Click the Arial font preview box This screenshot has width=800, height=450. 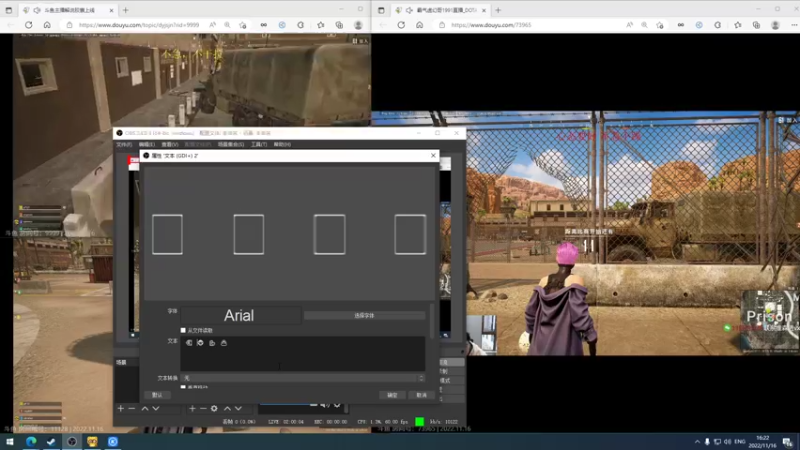(x=241, y=315)
